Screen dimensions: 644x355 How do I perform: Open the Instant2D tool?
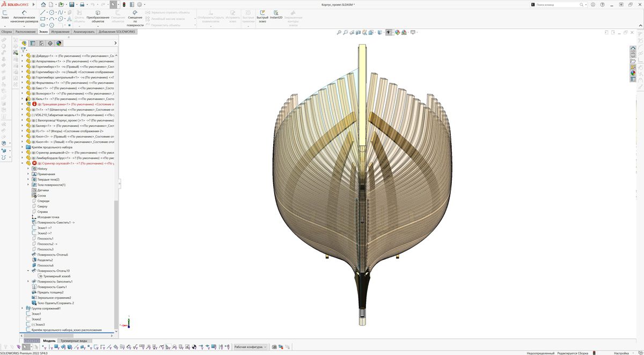click(x=276, y=14)
